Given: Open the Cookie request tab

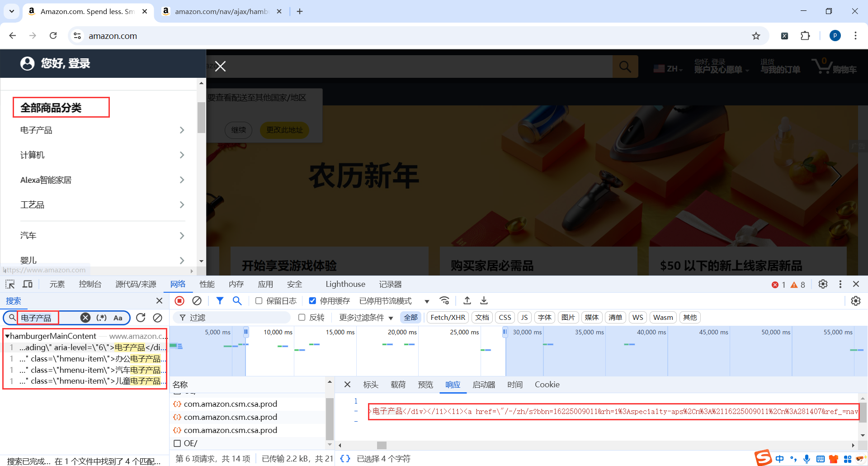Looking at the screenshot, I should click(x=547, y=385).
